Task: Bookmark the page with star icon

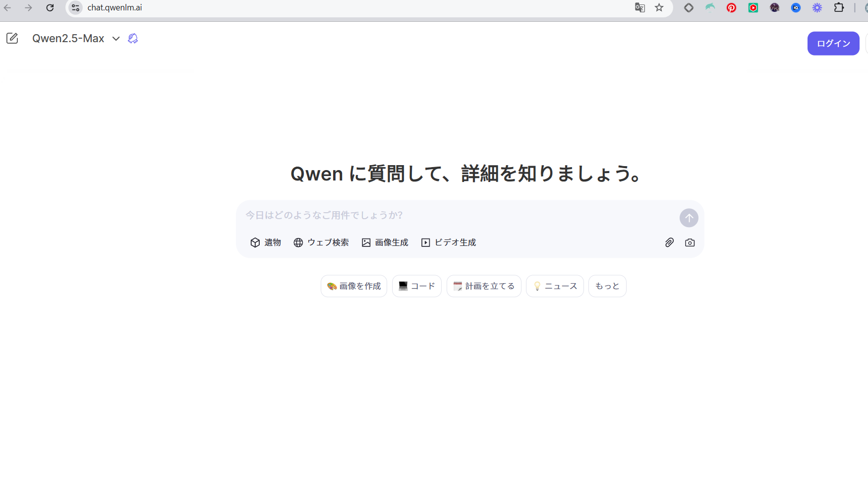Action: point(659,7)
